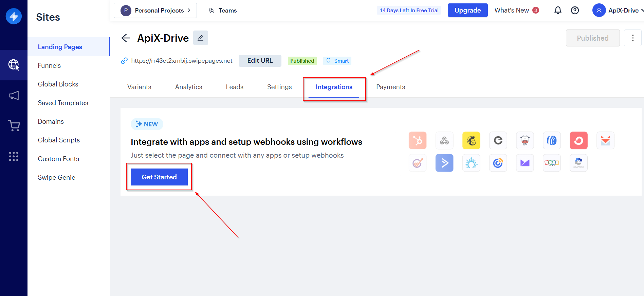644x296 pixels.
Task: Click the blue Upgrade button
Action: [467, 10]
